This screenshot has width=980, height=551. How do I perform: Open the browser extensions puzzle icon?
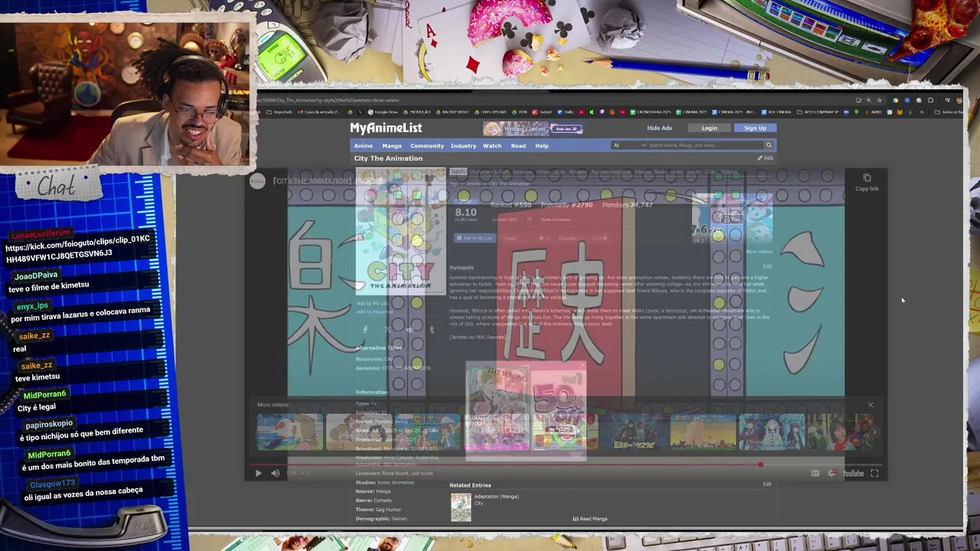coord(930,100)
